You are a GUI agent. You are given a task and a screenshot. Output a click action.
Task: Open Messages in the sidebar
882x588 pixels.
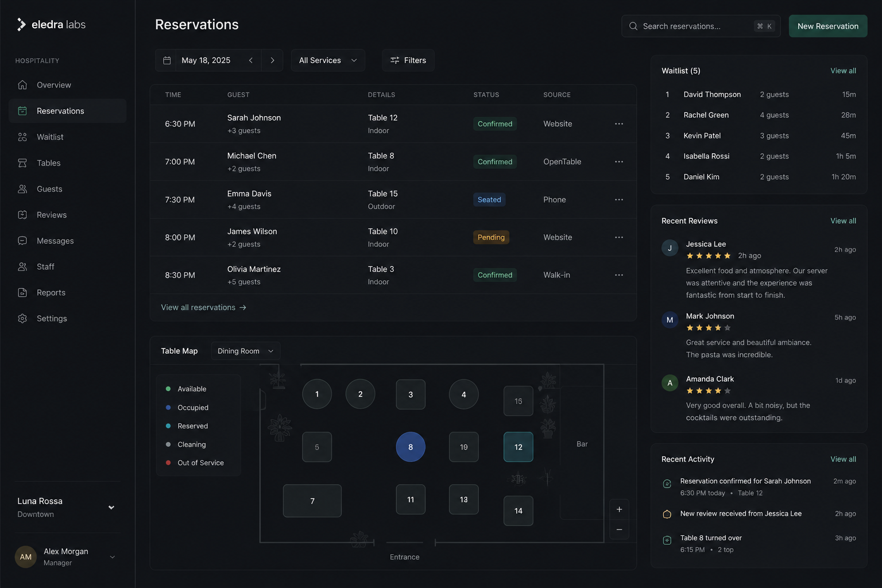coord(68,241)
